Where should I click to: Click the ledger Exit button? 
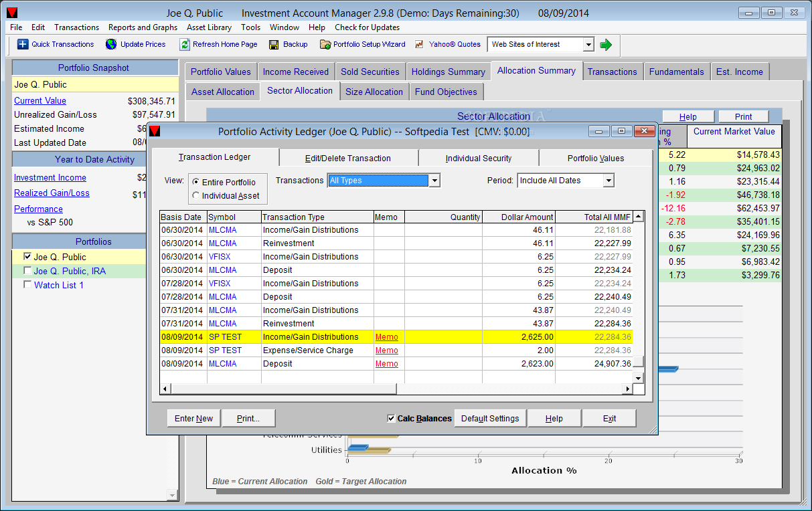click(609, 418)
